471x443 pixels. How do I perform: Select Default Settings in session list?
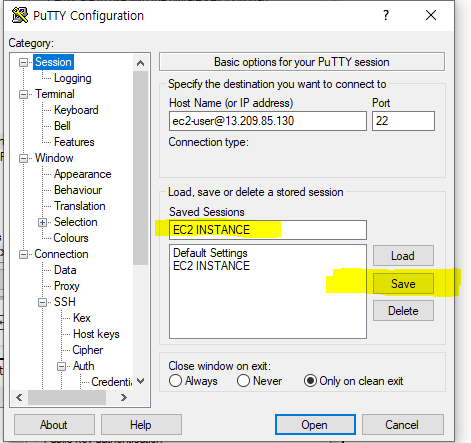pos(210,253)
